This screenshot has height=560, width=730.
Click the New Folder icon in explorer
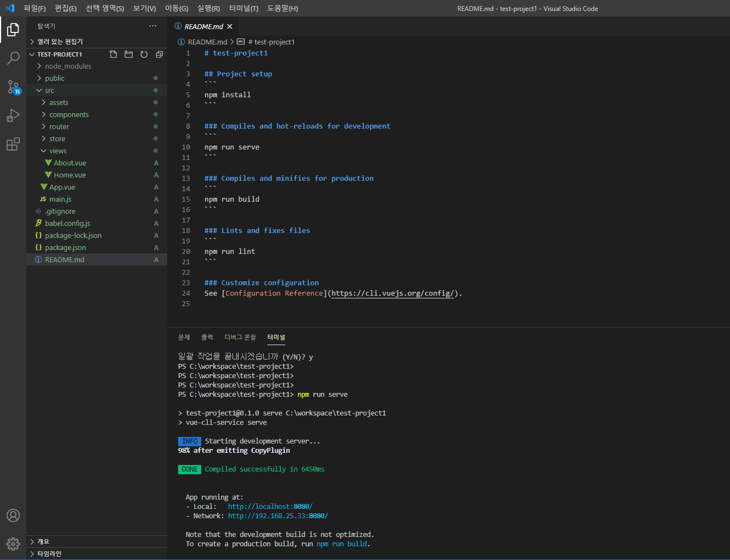(x=129, y=54)
